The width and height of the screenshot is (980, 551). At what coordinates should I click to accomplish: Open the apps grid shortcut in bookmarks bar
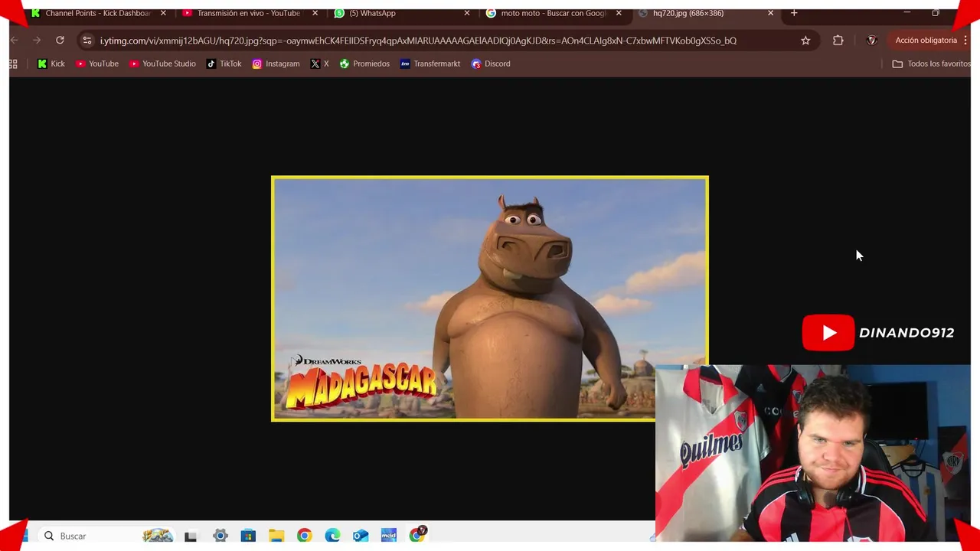13,64
